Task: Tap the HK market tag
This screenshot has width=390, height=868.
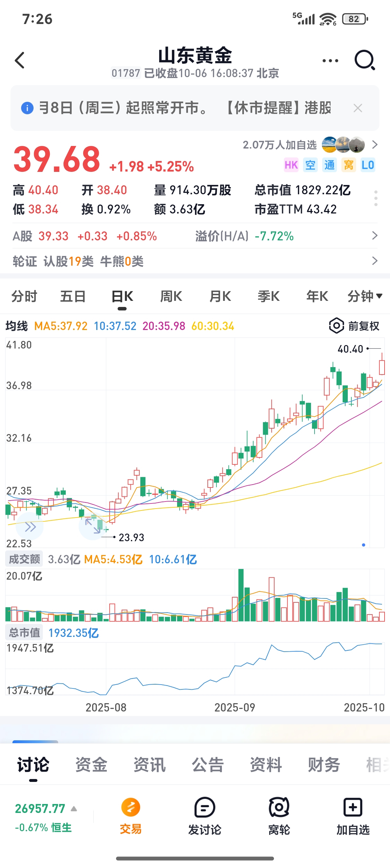Action: 291,165
